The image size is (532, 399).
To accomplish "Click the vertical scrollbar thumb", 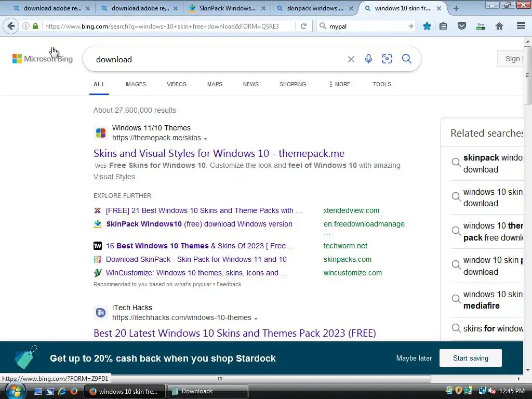I will [x=527, y=75].
